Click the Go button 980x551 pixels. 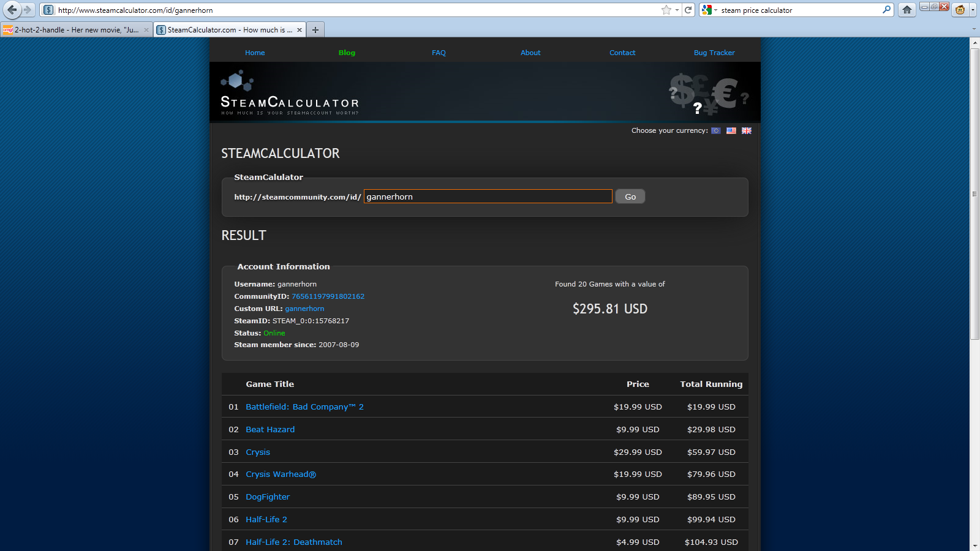(630, 197)
